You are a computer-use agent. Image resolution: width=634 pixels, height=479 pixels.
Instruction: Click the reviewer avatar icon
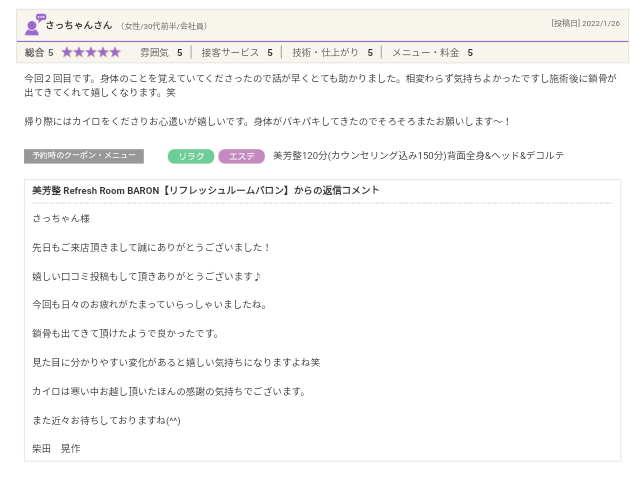click(x=33, y=25)
